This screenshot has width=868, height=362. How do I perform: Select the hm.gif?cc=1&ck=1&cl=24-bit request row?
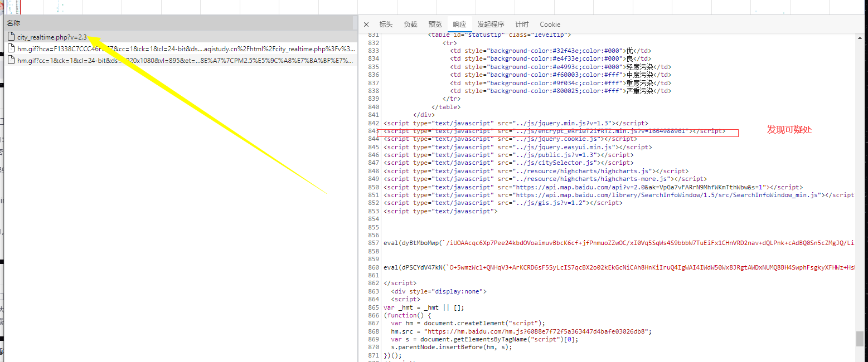point(181,60)
